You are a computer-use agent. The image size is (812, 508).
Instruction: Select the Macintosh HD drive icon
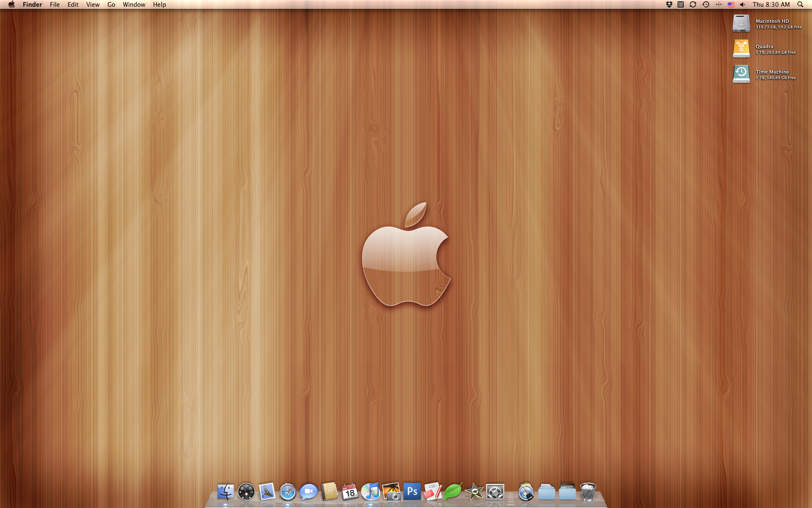point(741,23)
